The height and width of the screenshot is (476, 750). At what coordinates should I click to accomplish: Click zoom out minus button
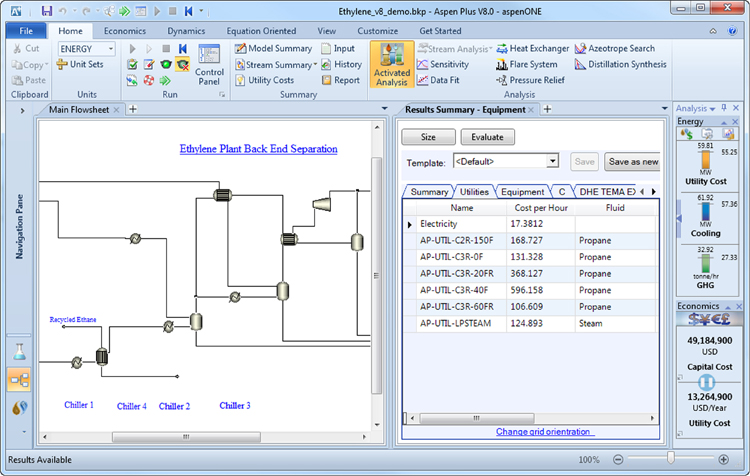pyautogui.click(x=618, y=459)
